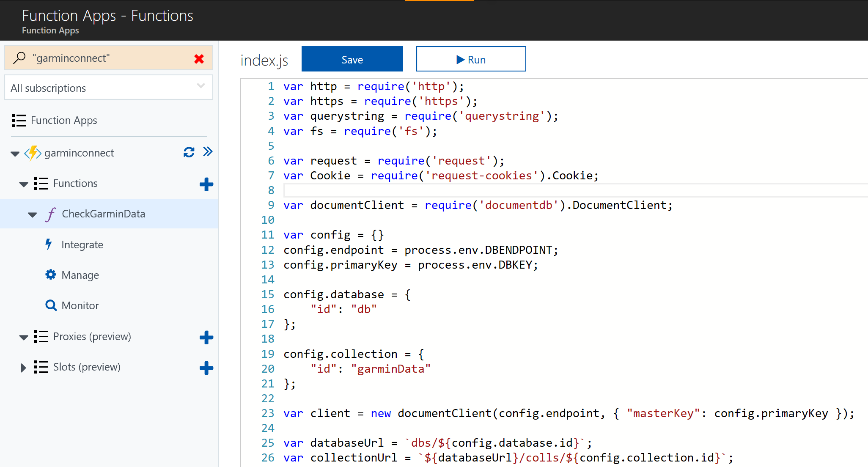Add a new proxy with plus icon
Viewport: 868px width, 467px height.
[x=206, y=338]
